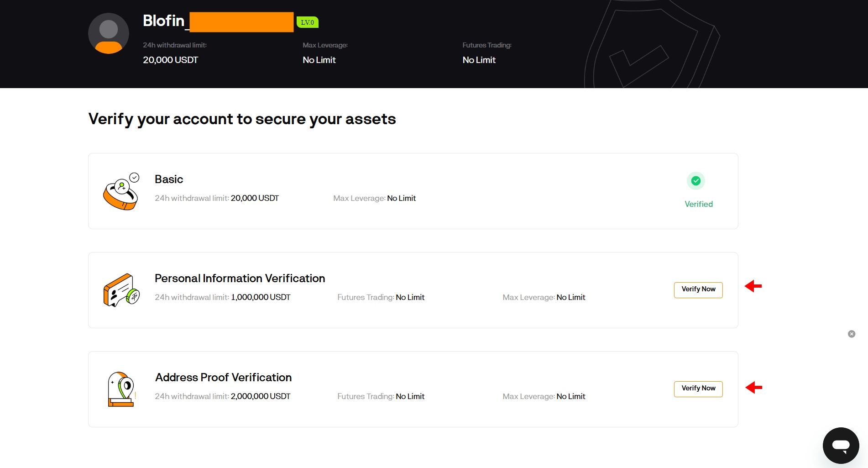Viewport: 868px width, 468px height.
Task: Click the Personal Information Verification card icon
Action: pos(121,290)
